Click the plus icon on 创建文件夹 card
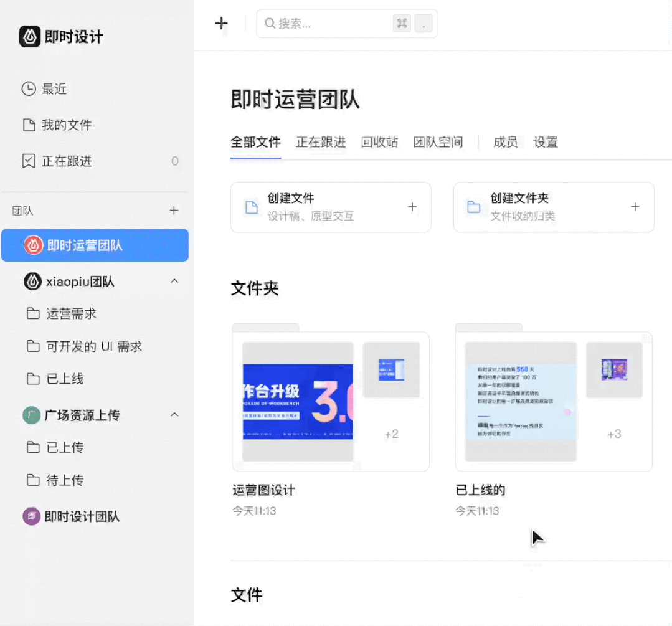The height and width of the screenshot is (626, 672). [x=635, y=207]
